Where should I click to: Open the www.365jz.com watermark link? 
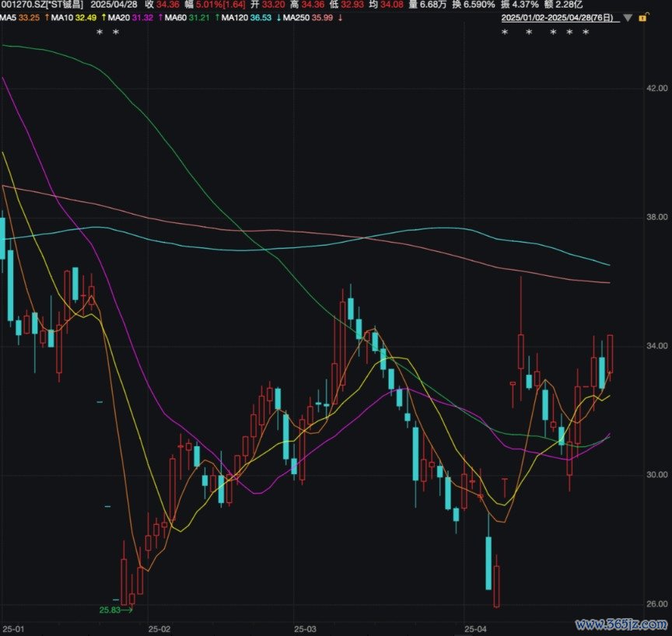tap(621, 624)
